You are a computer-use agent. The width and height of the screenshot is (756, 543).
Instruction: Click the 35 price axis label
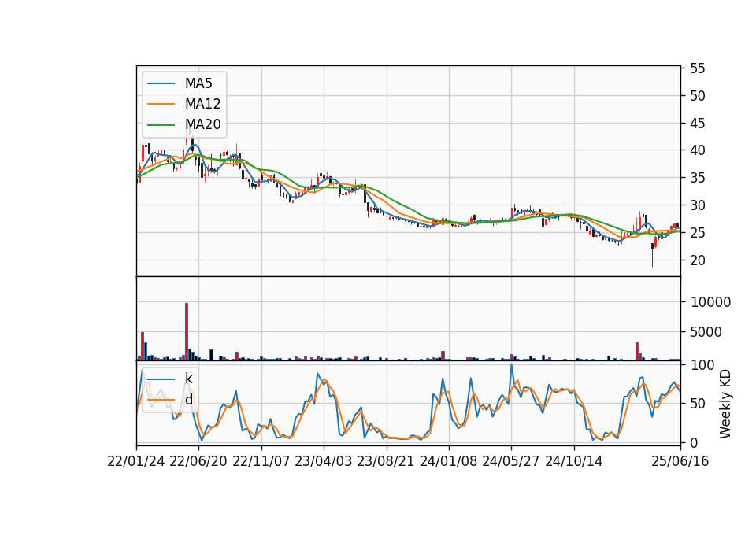[698, 178]
